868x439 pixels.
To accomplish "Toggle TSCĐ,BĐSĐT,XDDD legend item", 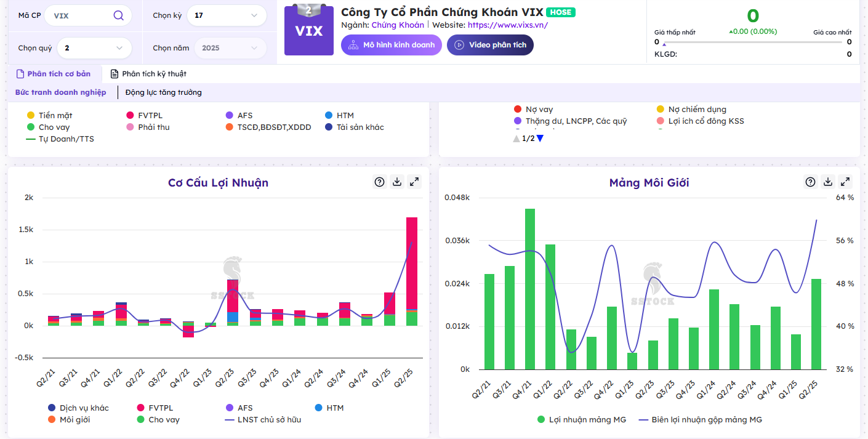I will 268,127.
